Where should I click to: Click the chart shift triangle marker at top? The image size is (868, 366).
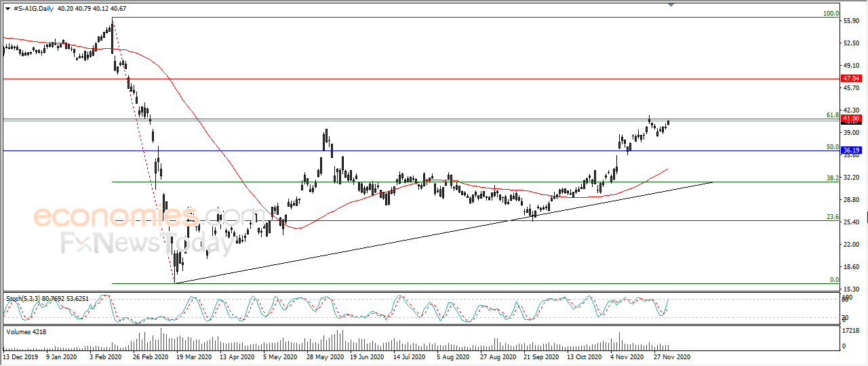(x=671, y=5)
